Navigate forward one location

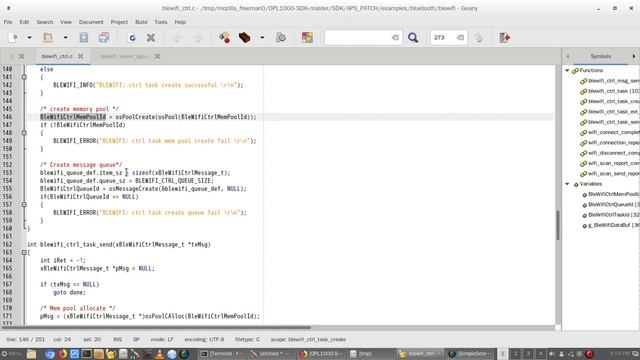pos(198,38)
